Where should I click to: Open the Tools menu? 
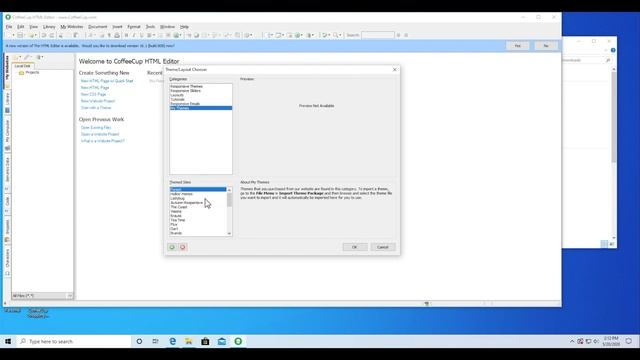[x=151, y=27]
